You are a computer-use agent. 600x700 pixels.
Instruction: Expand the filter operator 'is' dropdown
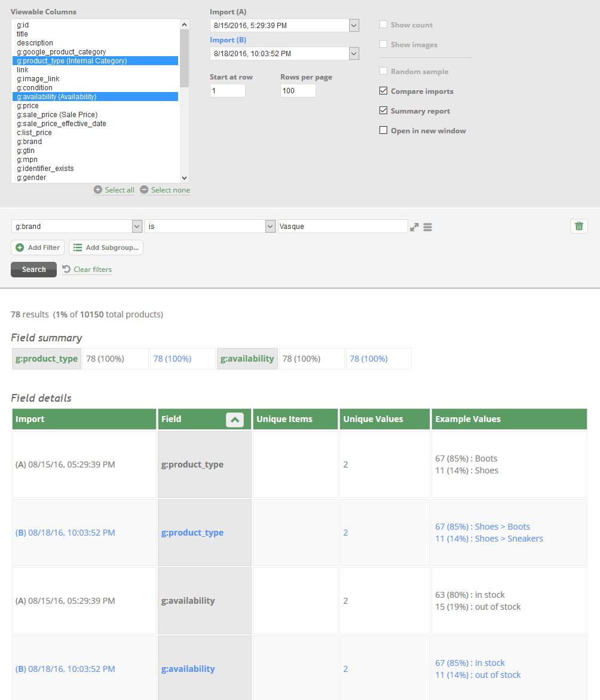[x=270, y=227]
